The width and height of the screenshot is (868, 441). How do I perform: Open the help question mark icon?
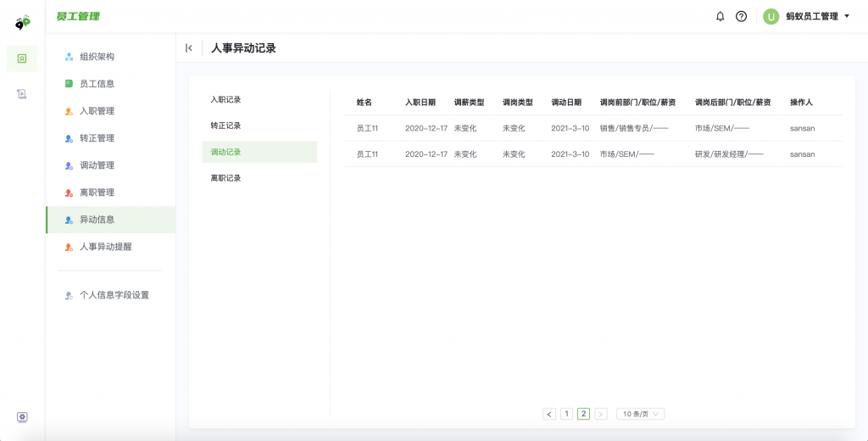pyautogui.click(x=741, y=16)
